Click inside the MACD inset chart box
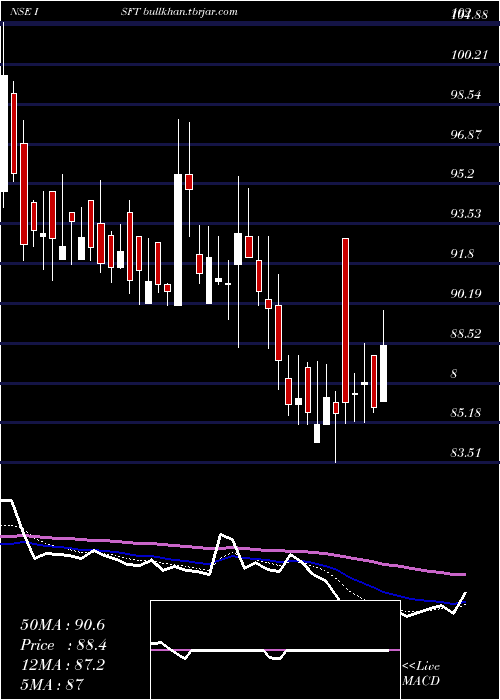 point(275,650)
